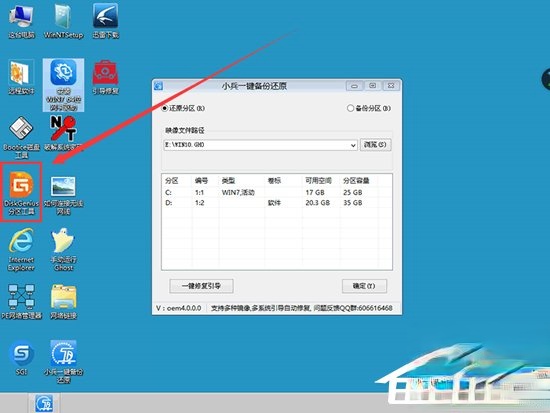Open the 手动运行 Ghost icon
550x413 pixels.
click(63, 250)
